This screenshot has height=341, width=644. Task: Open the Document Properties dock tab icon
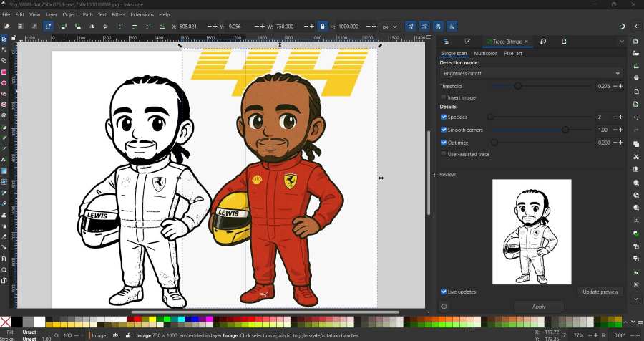(x=564, y=42)
